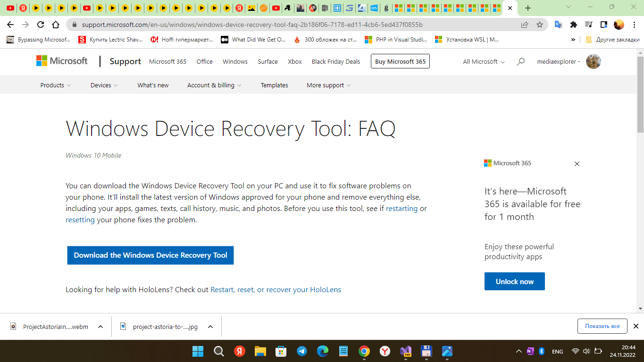644x362 pixels.
Task: Open options arrow for project-astoria-to-....jpg download
Action: coord(210,327)
